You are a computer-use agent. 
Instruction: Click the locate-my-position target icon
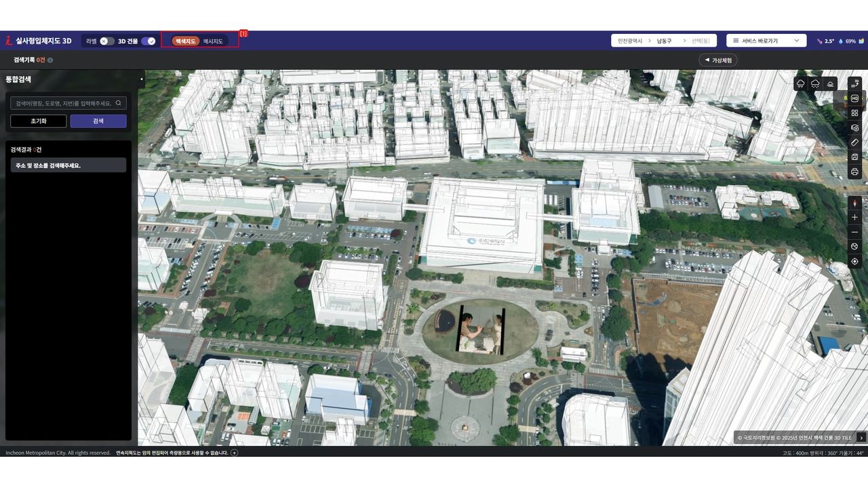coord(854,262)
